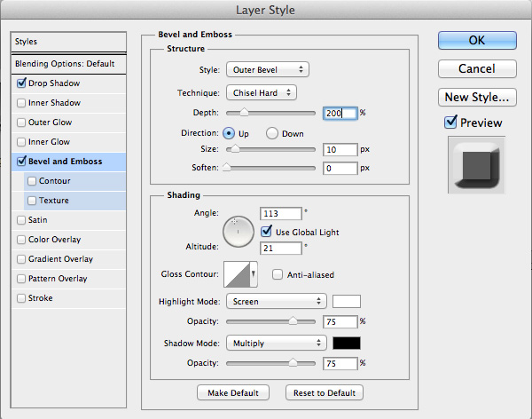This screenshot has width=532, height=419.
Task: Click the Angle and Altitude light dial
Action: pos(238,232)
